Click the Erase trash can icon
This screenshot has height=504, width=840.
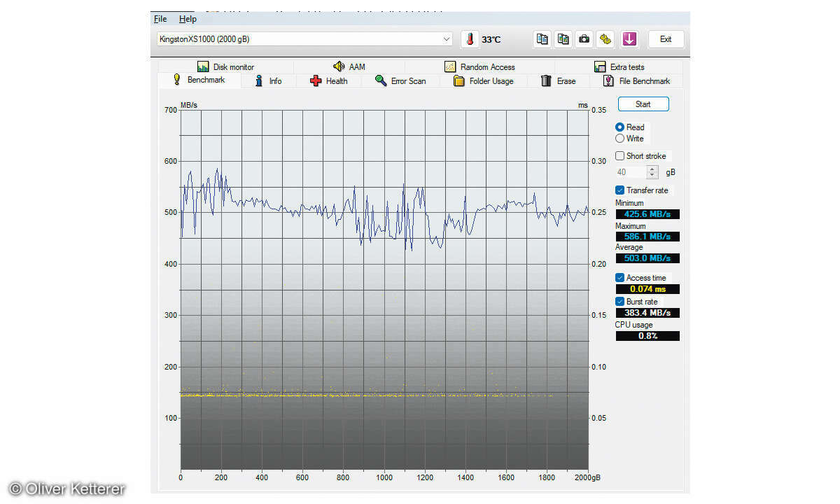(546, 81)
